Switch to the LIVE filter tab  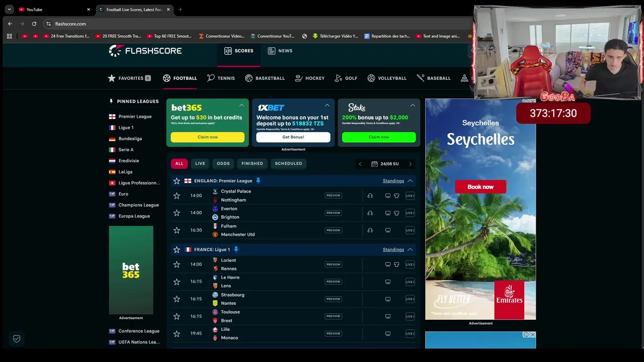point(200,163)
